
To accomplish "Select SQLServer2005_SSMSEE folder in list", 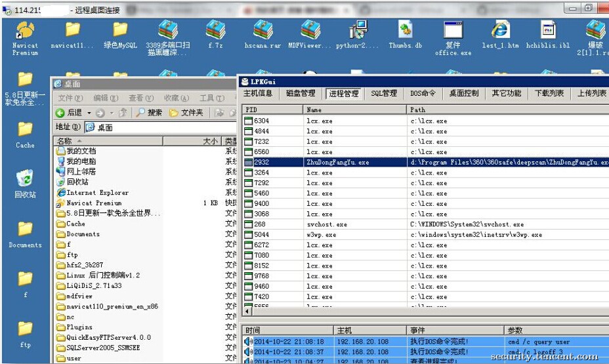I will tap(98, 348).
